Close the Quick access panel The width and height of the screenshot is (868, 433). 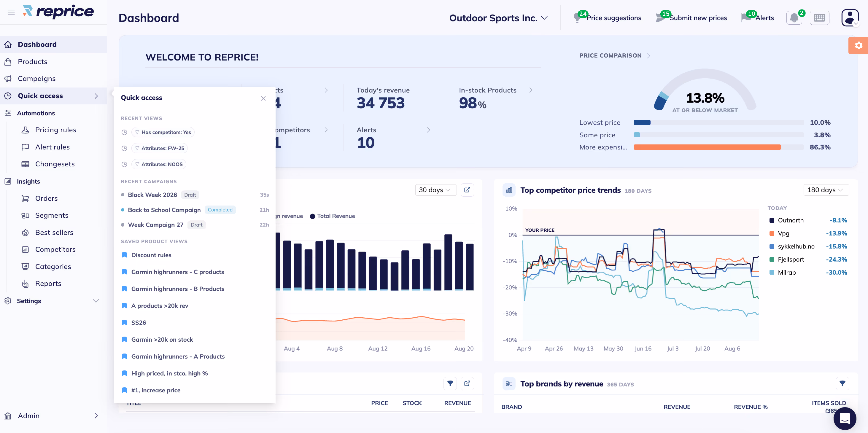coord(263,98)
